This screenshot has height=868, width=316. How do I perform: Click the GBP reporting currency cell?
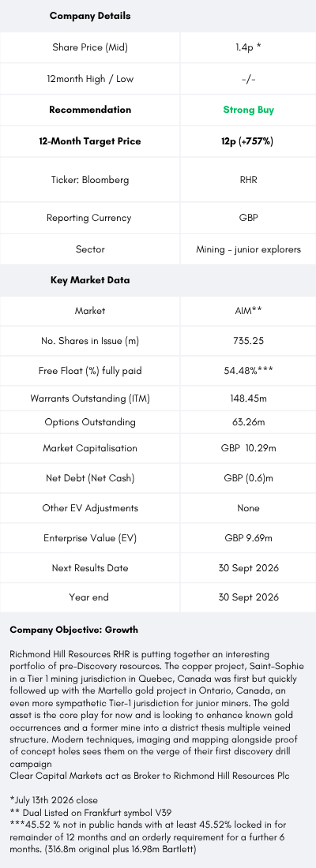(x=248, y=218)
